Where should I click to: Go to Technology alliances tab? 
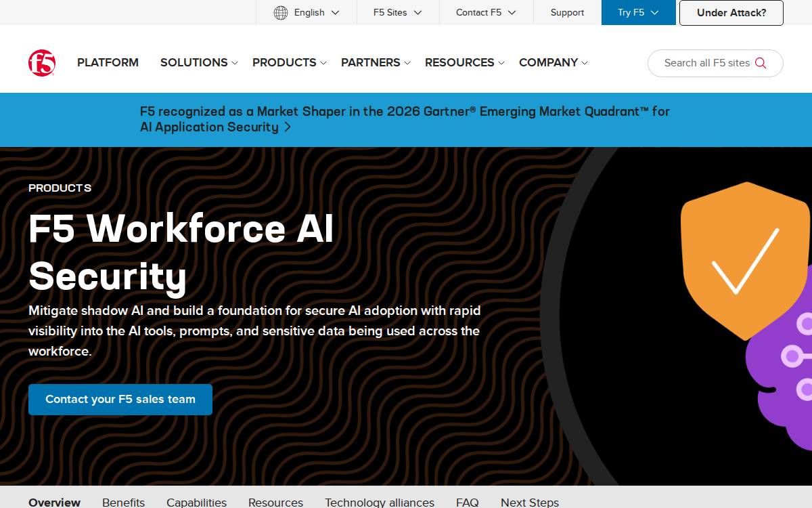[x=380, y=502]
